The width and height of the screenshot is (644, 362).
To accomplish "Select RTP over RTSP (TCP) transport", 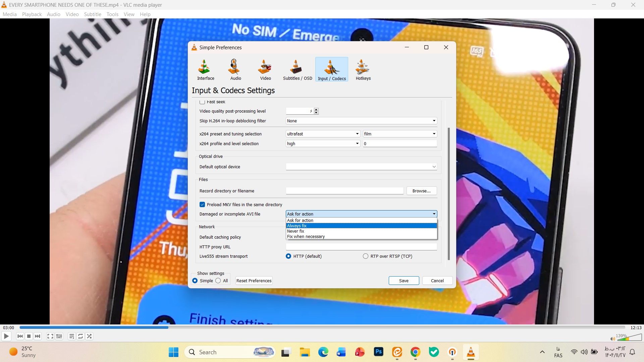I will [365, 256].
